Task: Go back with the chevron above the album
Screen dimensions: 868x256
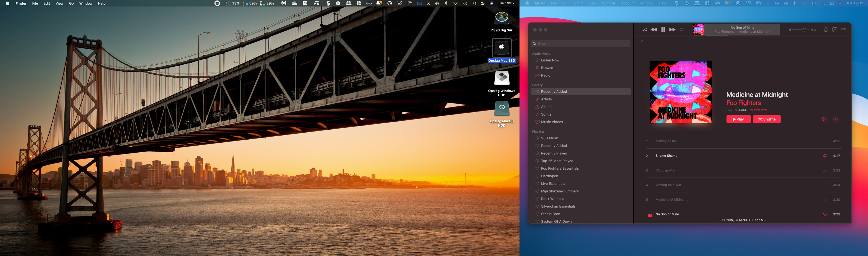Action: [642, 42]
